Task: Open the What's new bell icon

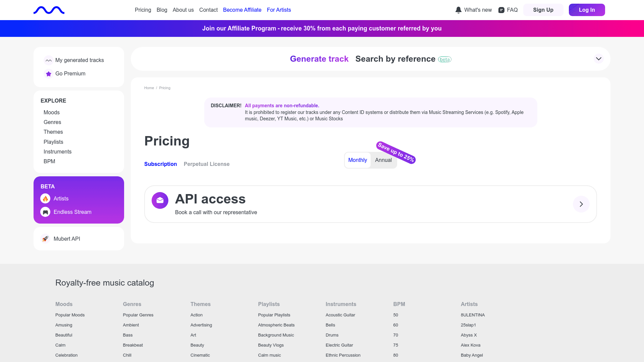Action: point(458,10)
